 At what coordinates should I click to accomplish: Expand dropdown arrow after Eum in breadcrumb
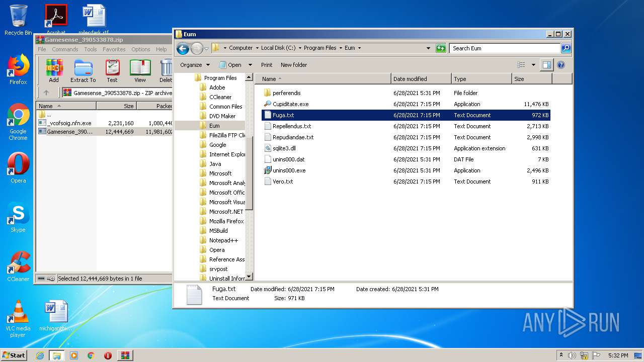point(359,48)
